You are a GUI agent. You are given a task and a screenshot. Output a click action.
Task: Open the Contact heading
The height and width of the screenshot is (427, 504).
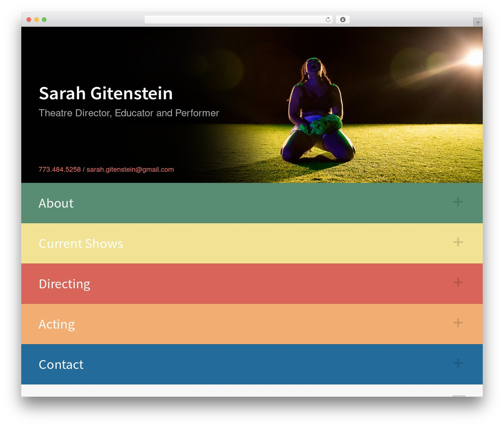click(61, 364)
